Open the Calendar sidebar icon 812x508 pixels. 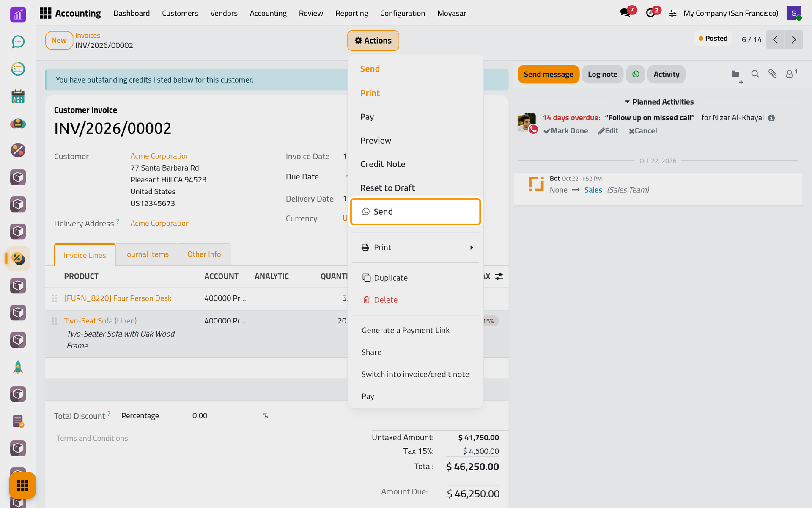click(x=18, y=96)
